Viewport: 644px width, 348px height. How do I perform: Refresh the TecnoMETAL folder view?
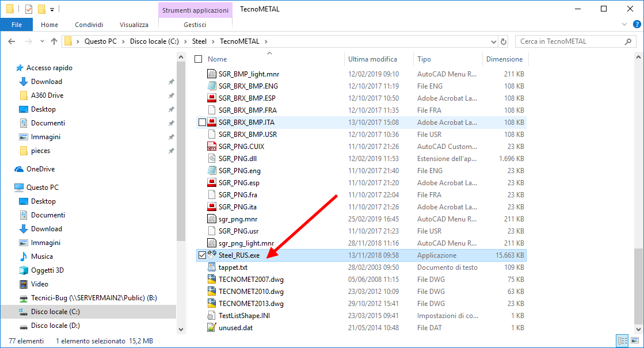click(x=504, y=41)
